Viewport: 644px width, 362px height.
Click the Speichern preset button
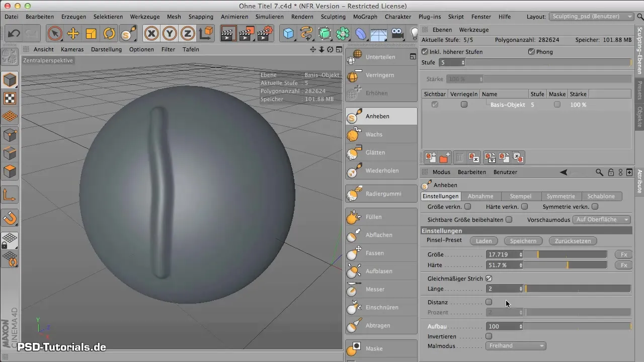(x=523, y=241)
